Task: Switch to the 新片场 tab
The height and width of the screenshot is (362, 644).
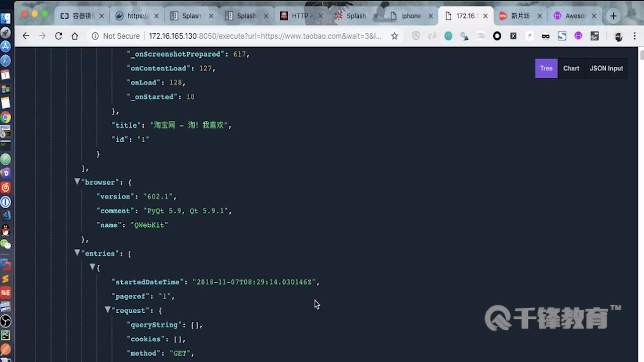Action: point(520,16)
